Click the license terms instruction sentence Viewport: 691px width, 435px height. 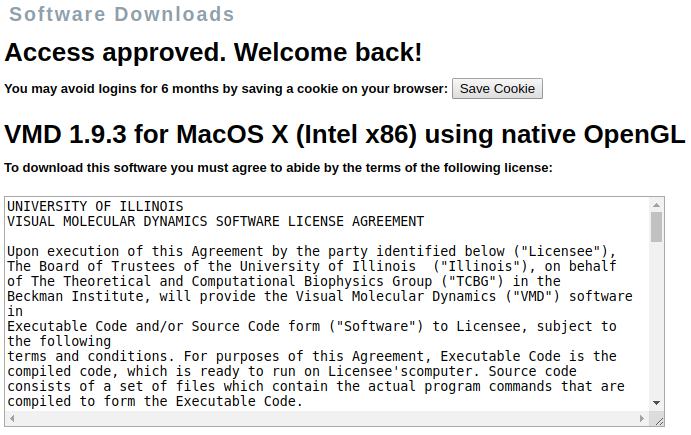pyautogui.click(x=278, y=168)
